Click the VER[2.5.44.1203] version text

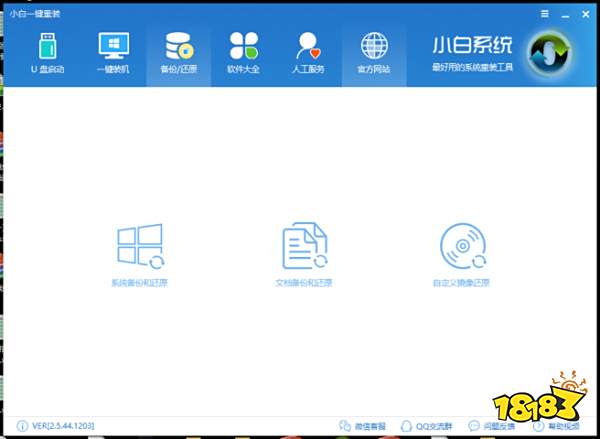click(63, 426)
